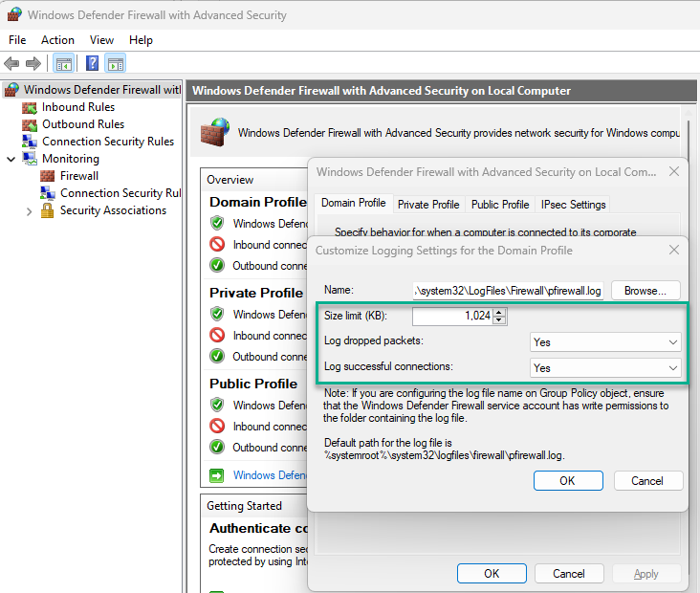The height and width of the screenshot is (593, 700).
Task: Click OK in the Customize Logging Settings dialog
Action: tap(567, 480)
